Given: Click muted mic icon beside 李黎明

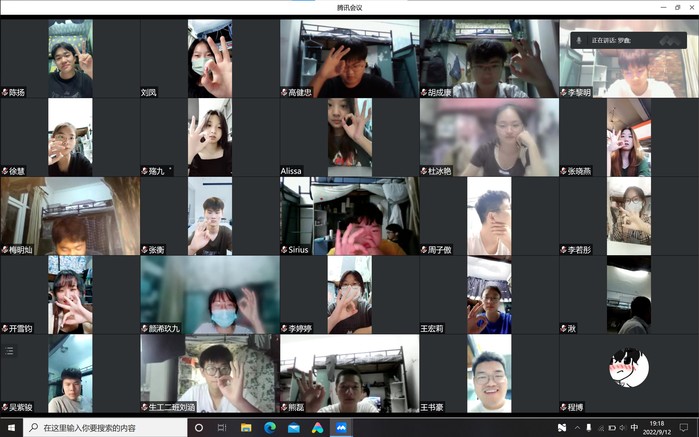Looking at the screenshot, I should click(564, 92).
